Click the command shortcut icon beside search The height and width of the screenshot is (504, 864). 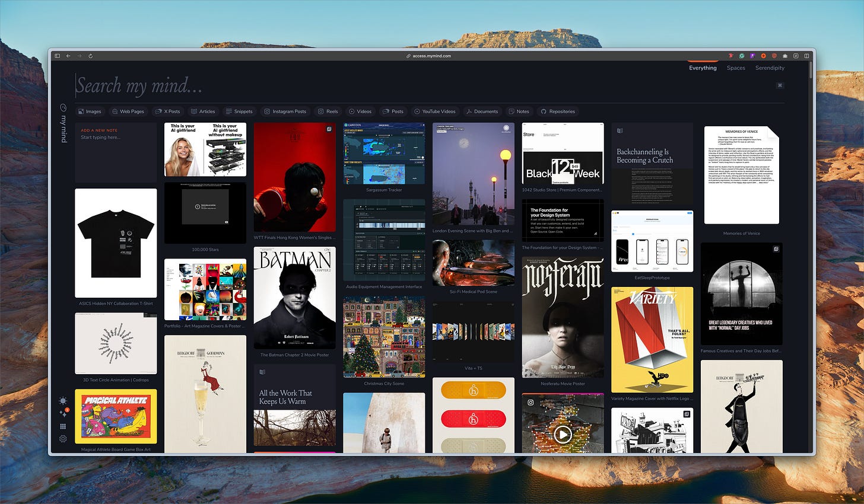click(x=780, y=85)
